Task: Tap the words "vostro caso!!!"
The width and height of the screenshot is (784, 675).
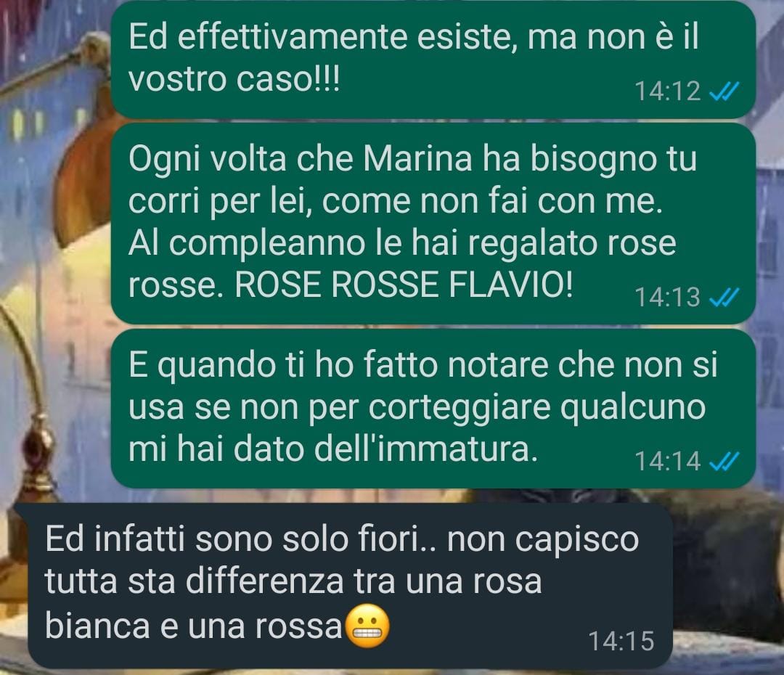Action: [234, 79]
